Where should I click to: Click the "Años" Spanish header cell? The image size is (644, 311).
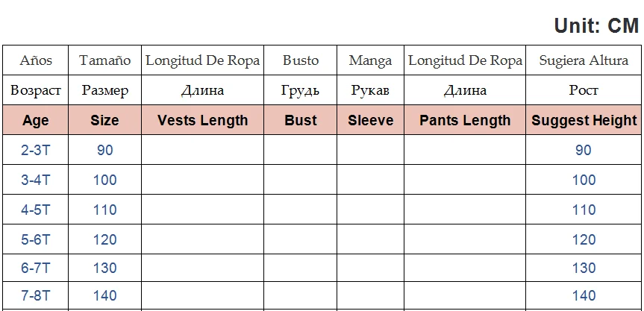click(x=35, y=61)
